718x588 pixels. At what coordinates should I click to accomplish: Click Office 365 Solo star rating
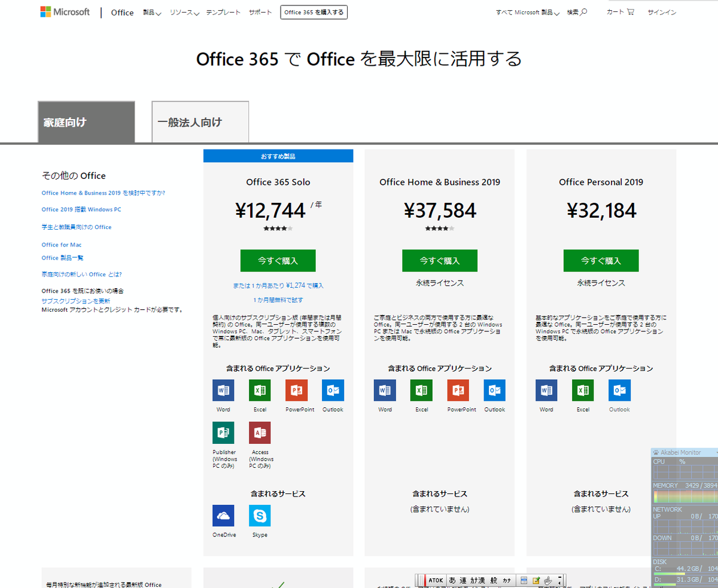point(278,229)
